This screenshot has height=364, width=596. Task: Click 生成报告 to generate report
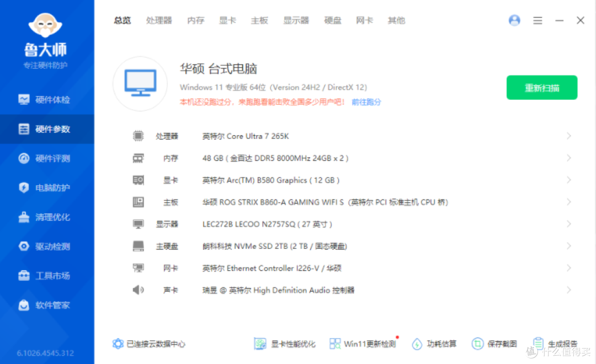tap(555, 344)
